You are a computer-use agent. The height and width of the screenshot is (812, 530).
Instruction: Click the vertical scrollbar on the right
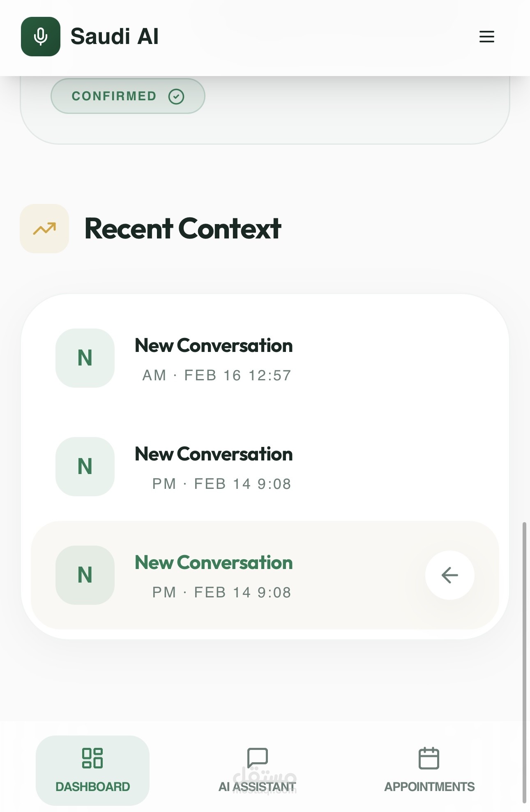click(x=524, y=658)
